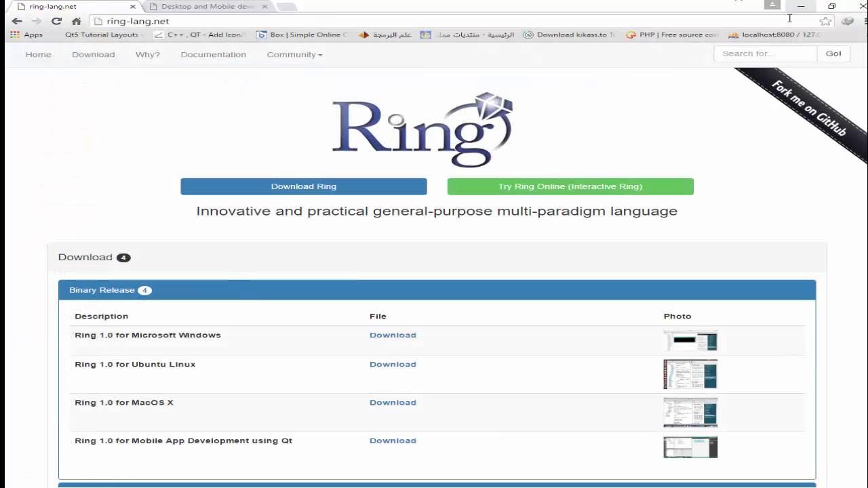Click the File column header

point(378,316)
